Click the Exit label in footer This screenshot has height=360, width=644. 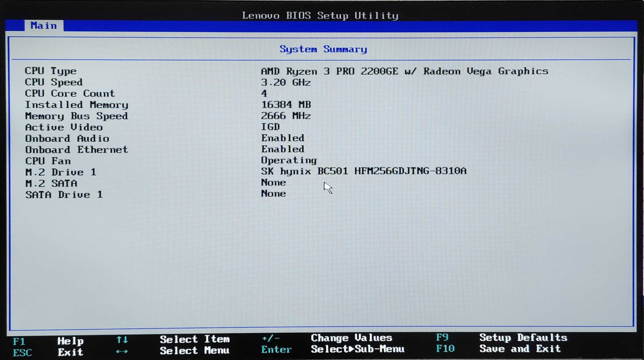click(x=70, y=352)
